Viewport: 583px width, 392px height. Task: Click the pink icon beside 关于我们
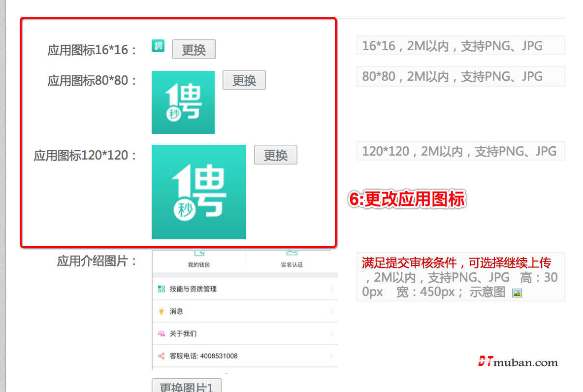161,334
